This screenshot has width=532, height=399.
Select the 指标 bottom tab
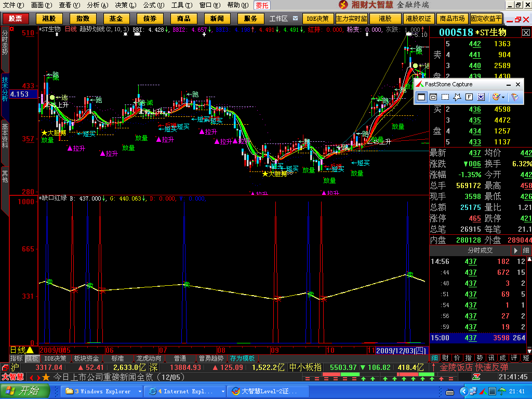point(16,358)
